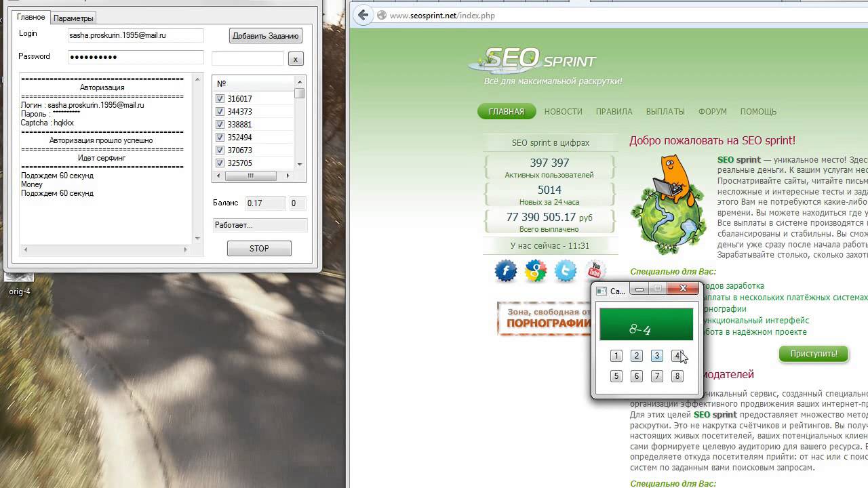The image size is (868, 488).
Task: Click the task list scroll down arrow
Action: pos(300,165)
